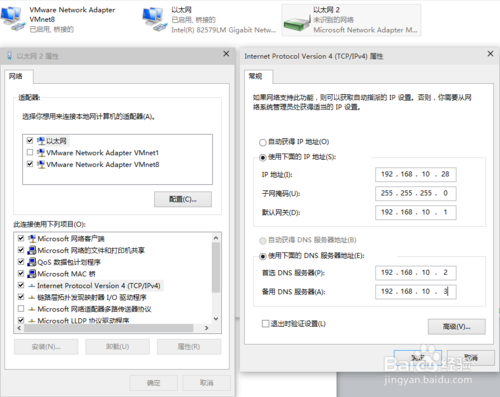Click the 默认网关 field showing 192.168.10.1
500x397 pixels.
[x=416, y=212]
